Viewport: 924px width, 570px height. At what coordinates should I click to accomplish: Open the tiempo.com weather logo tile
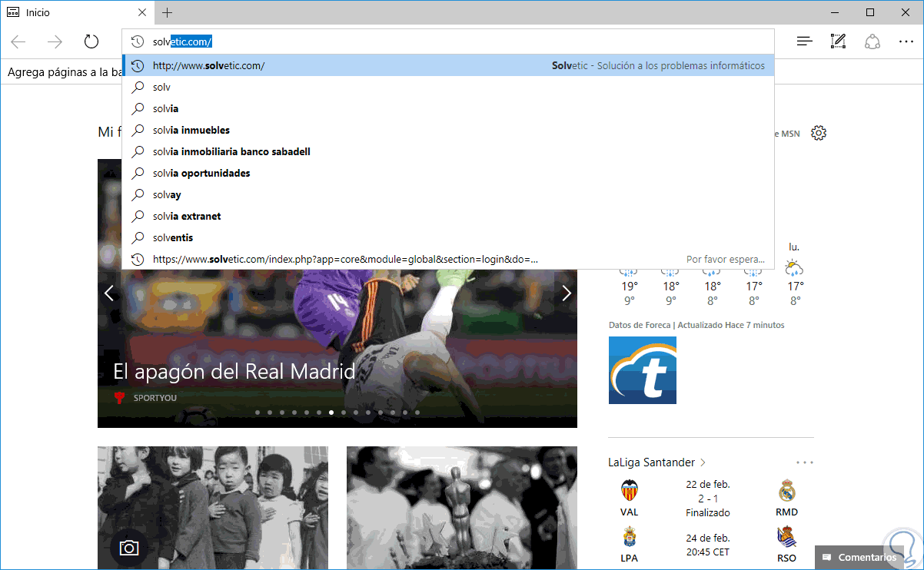643,370
